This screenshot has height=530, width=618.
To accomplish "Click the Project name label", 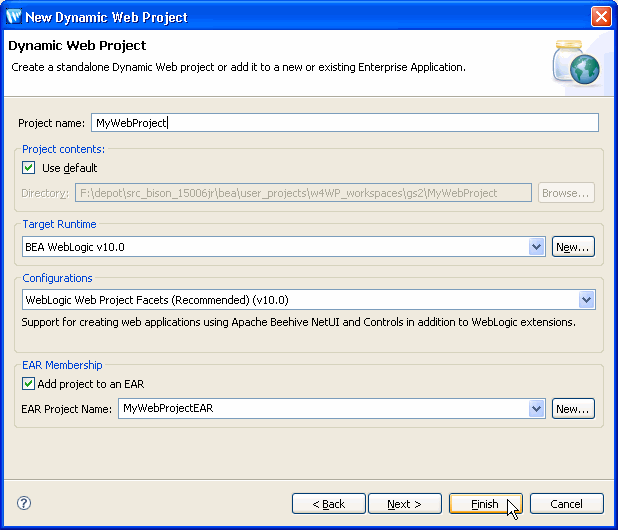I will (51, 123).
